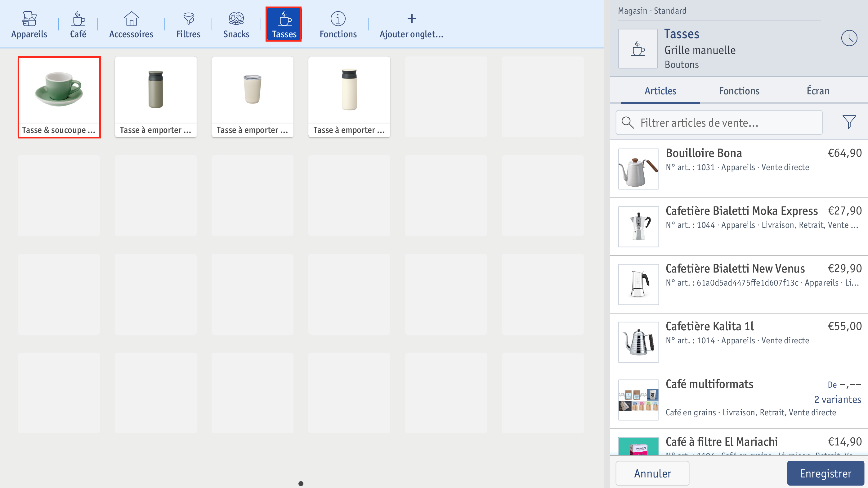Click the Bouilloire Bona thumbnail
This screenshot has width=868, height=488.
coord(638,169)
